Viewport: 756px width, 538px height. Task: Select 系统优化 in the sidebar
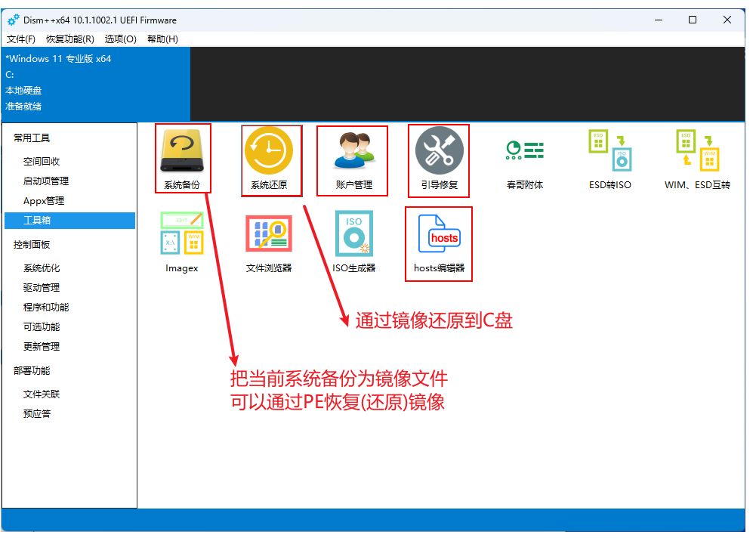[42, 268]
